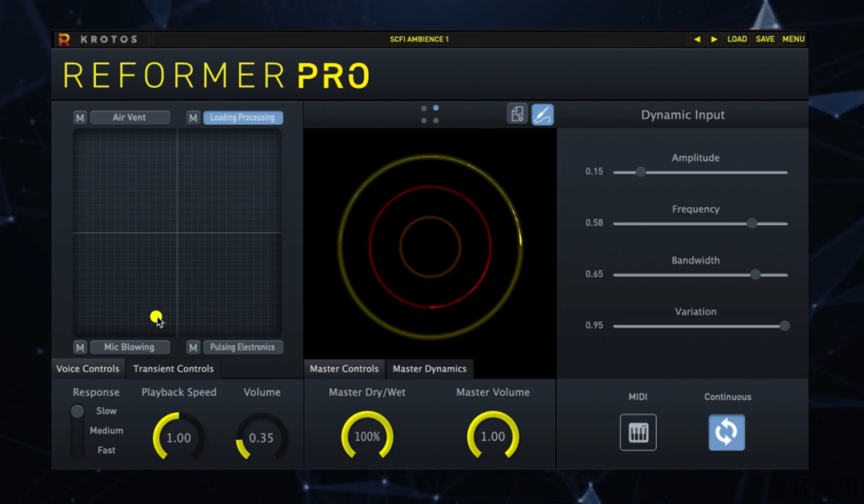Open the Pulsing Electronics library selector

point(243,347)
